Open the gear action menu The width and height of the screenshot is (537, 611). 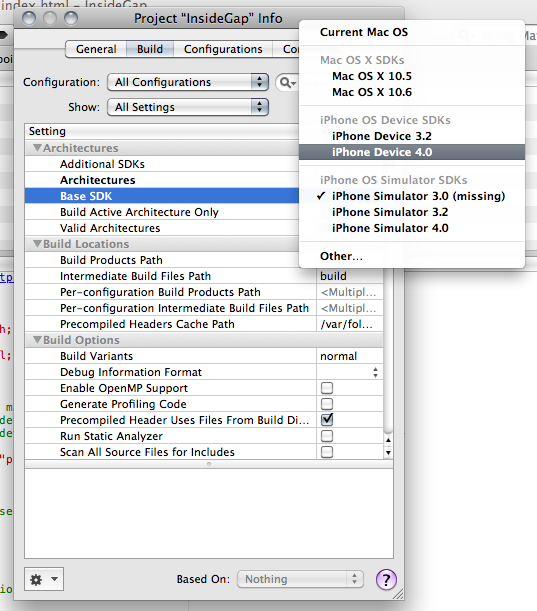pos(44,579)
